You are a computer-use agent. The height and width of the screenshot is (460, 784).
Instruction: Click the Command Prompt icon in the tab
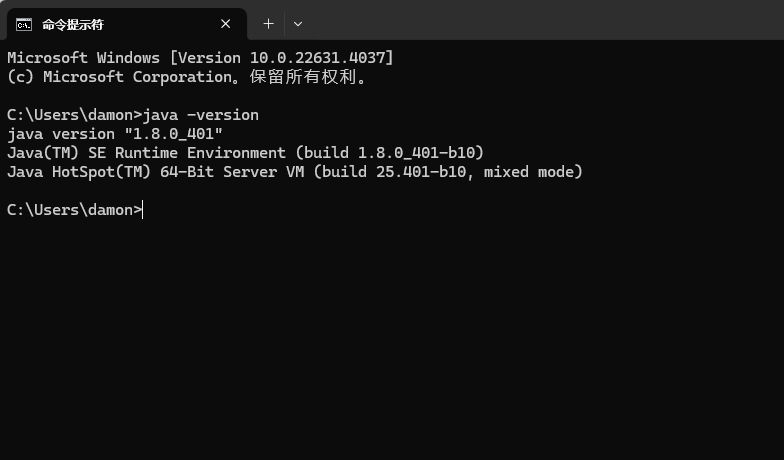coord(23,24)
